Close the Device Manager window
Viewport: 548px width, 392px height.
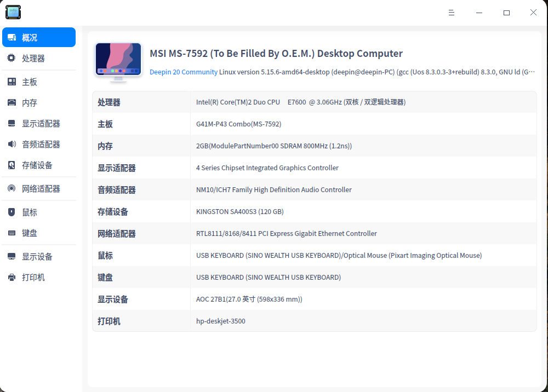(533, 13)
